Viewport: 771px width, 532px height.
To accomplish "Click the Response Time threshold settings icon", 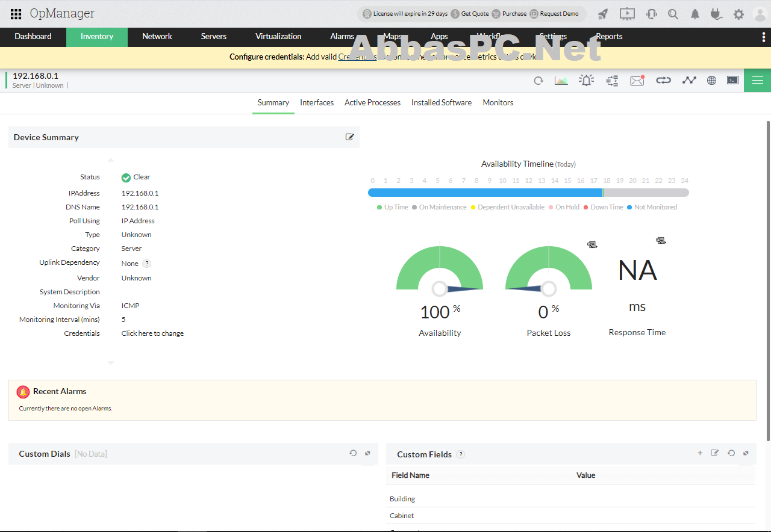I will point(661,240).
